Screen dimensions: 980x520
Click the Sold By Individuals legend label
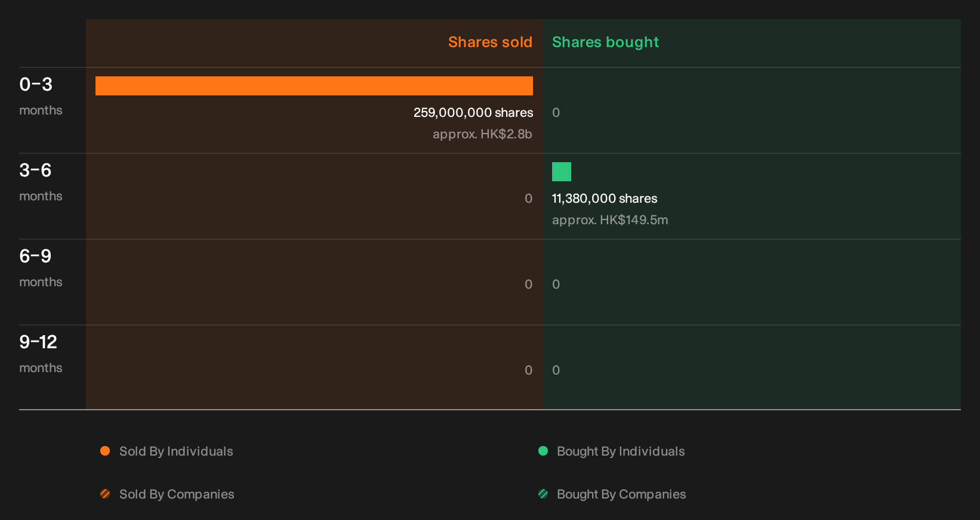[176, 451]
